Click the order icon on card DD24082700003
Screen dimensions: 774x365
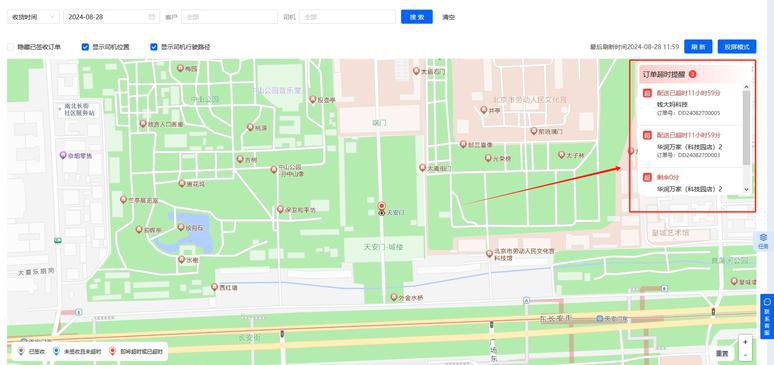647,135
